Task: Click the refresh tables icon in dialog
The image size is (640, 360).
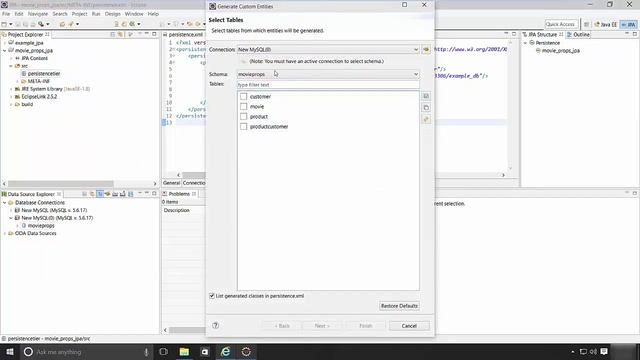Action: click(x=426, y=119)
